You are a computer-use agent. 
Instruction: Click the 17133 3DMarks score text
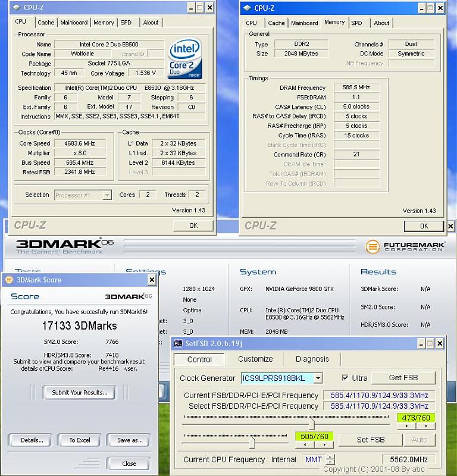click(x=79, y=325)
